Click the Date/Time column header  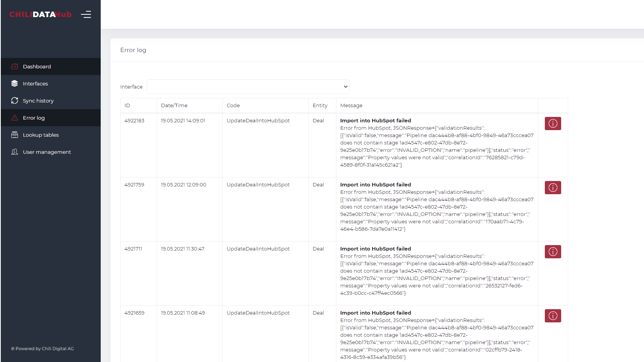[174, 105]
